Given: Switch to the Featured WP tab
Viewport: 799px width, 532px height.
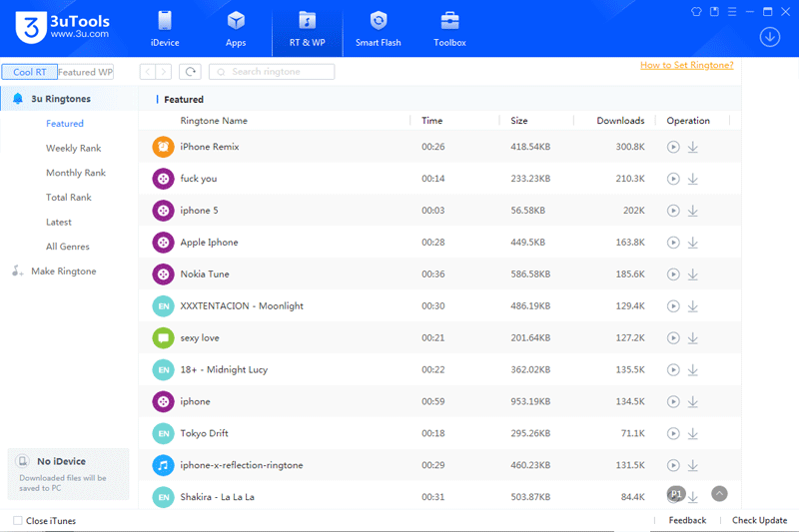Looking at the screenshot, I should (x=86, y=72).
